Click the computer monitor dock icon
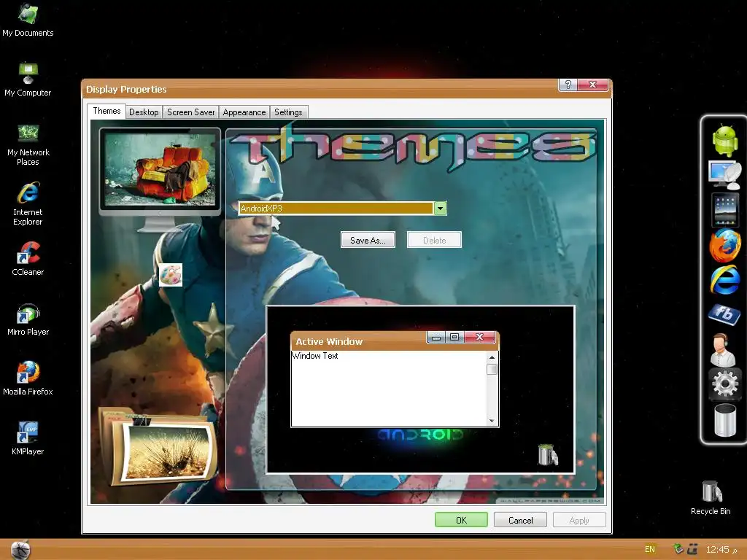The image size is (747, 560). [x=725, y=175]
